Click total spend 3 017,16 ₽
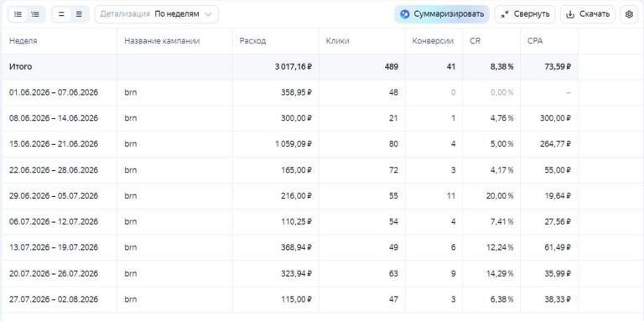The width and height of the screenshot is (644, 321). pyautogui.click(x=293, y=66)
